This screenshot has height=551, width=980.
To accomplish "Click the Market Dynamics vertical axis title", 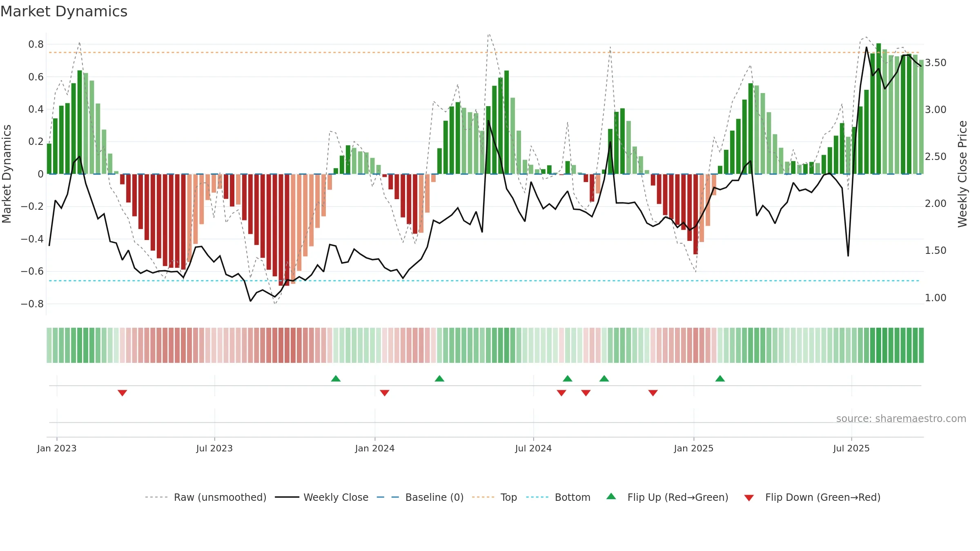I will pos(7,174).
